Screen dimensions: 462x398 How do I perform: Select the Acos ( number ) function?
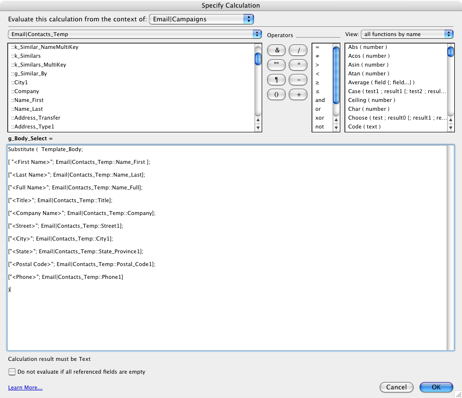point(396,56)
